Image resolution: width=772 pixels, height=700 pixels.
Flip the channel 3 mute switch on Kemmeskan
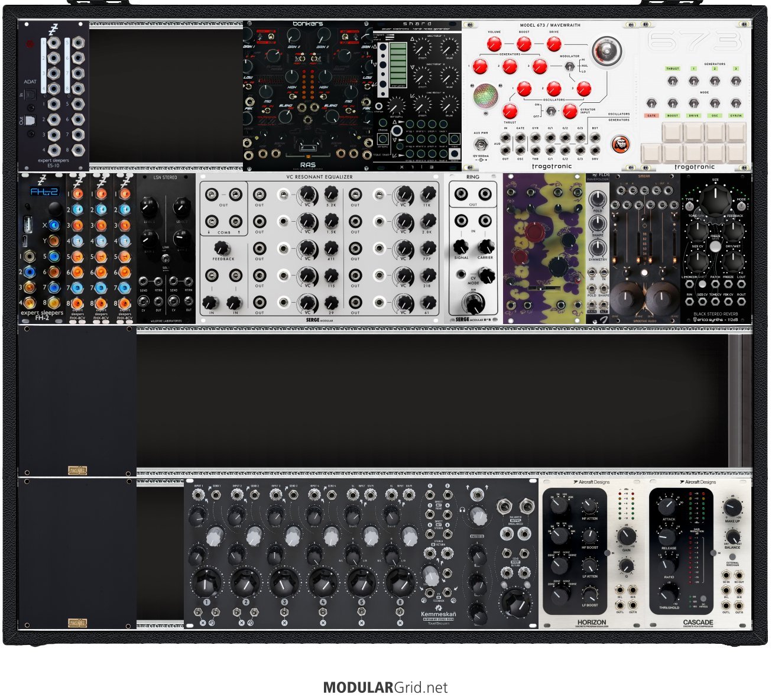(284, 612)
